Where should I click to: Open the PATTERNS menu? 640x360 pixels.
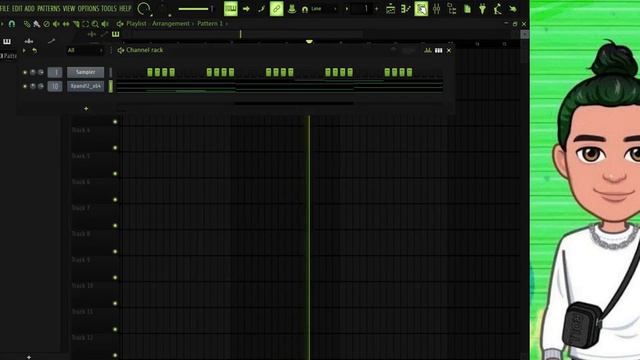tap(49, 8)
